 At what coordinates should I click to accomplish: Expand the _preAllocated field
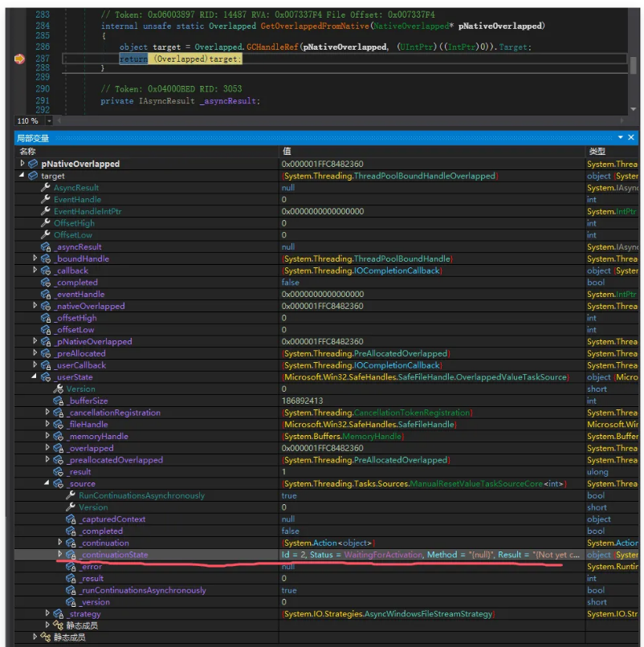35,353
